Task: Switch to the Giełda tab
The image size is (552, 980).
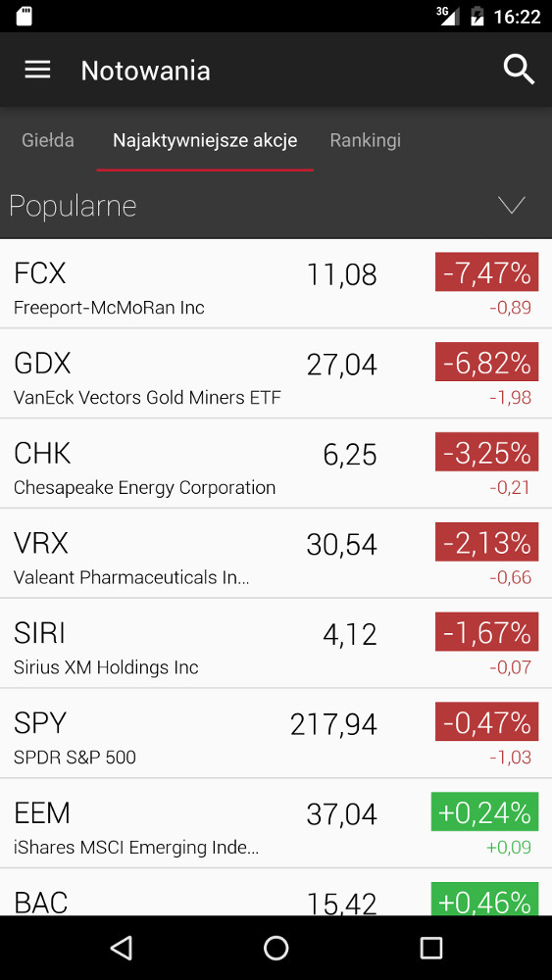Action: (48, 140)
